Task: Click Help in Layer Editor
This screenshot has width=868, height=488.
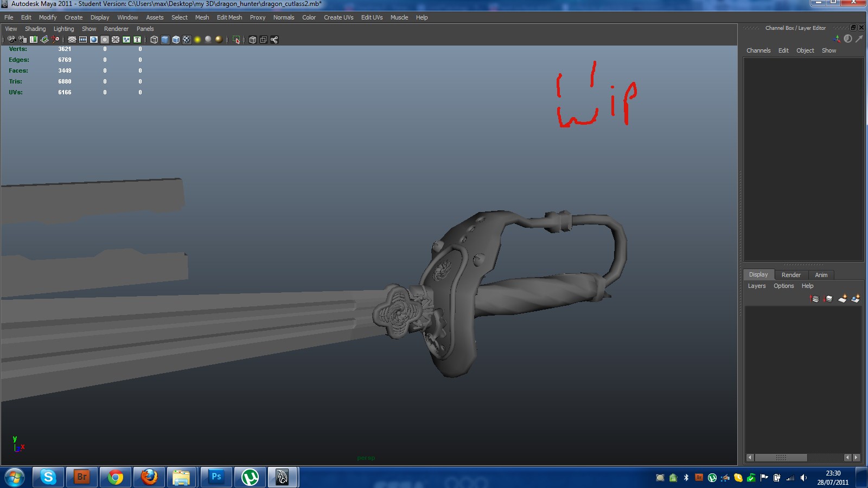Action: 807,286
